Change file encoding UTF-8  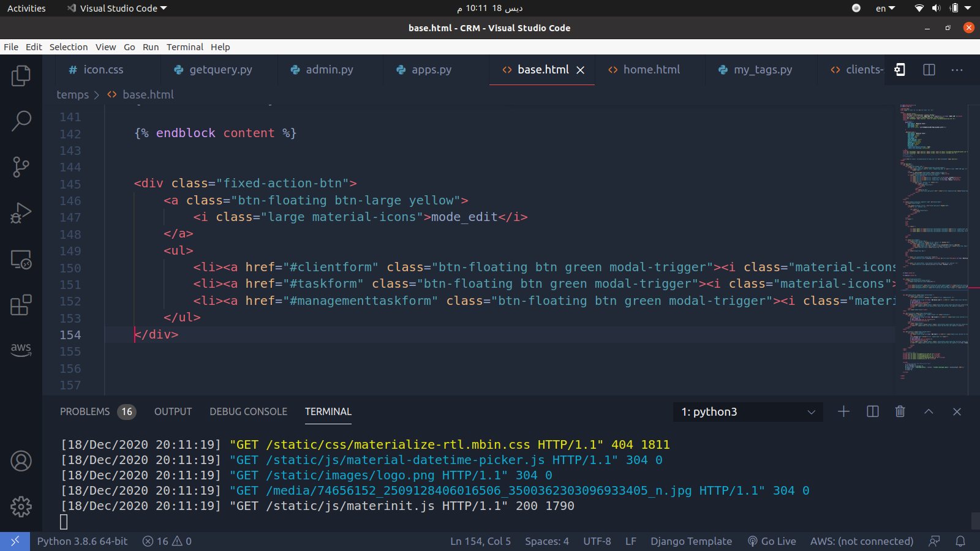[597, 541]
